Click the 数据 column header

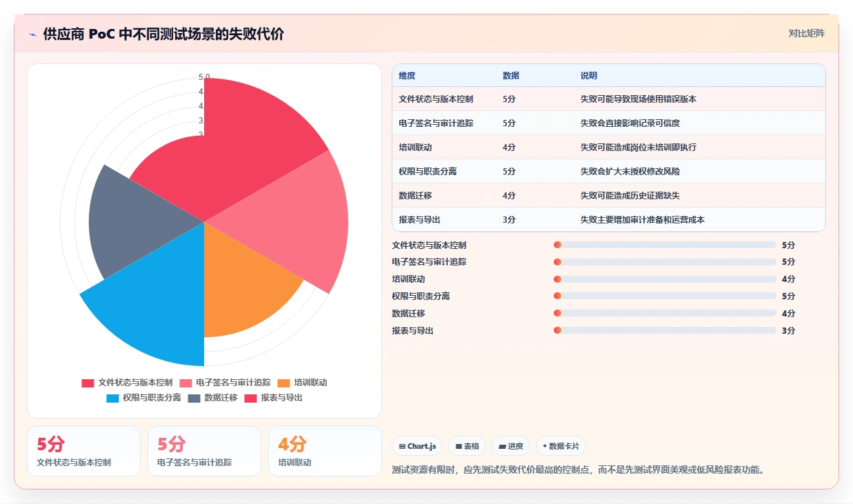coord(511,76)
